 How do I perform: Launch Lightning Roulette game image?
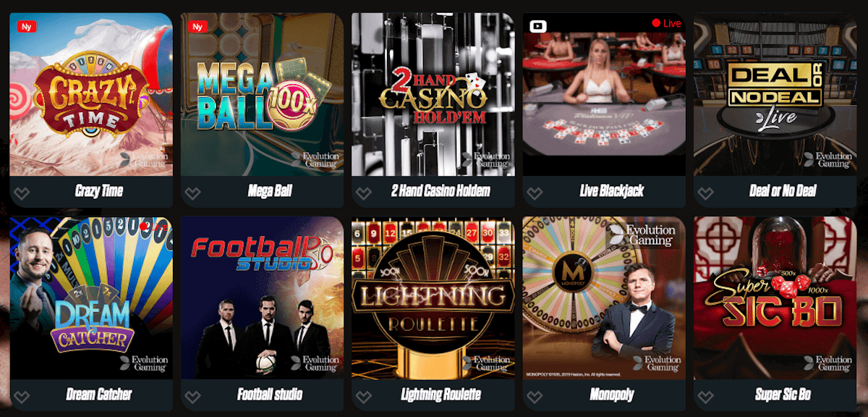click(433, 298)
